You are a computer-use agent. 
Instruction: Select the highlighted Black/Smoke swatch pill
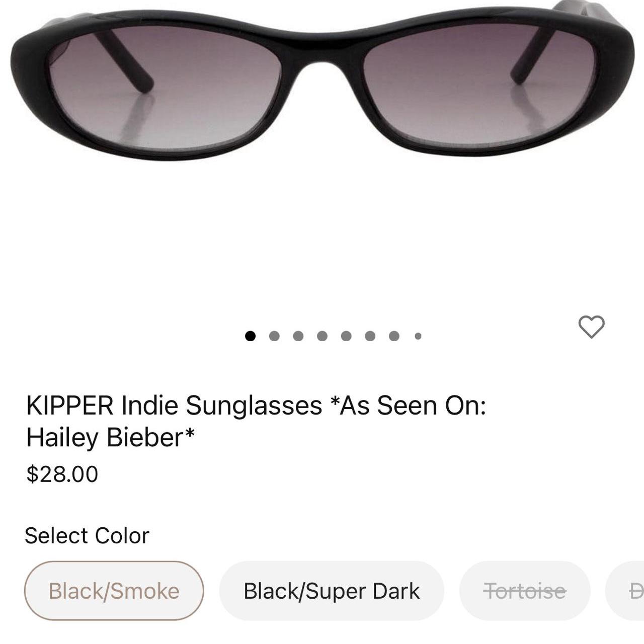(x=113, y=592)
